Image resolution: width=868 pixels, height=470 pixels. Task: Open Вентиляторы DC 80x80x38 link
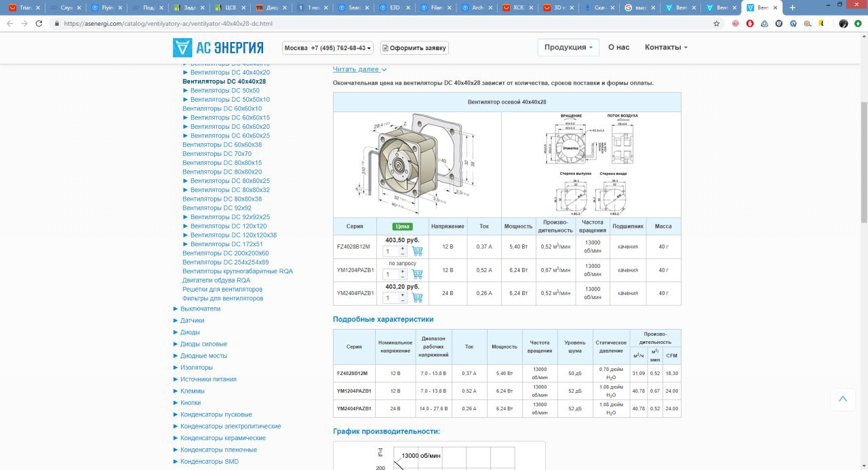[x=222, y=199]
